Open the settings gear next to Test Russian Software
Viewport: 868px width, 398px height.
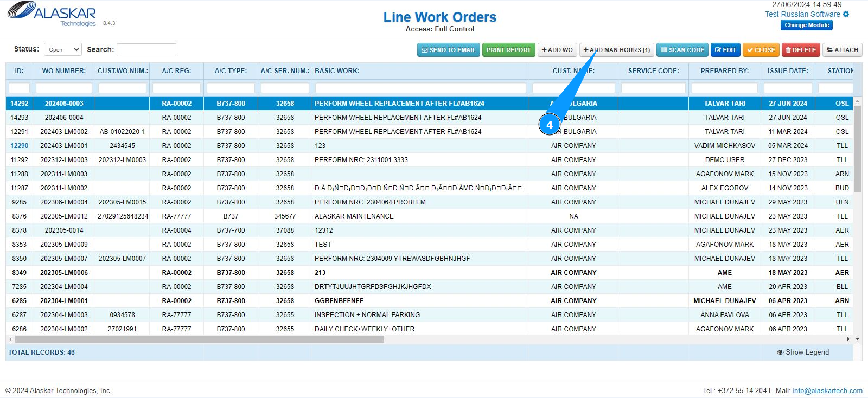pos(846,14)
